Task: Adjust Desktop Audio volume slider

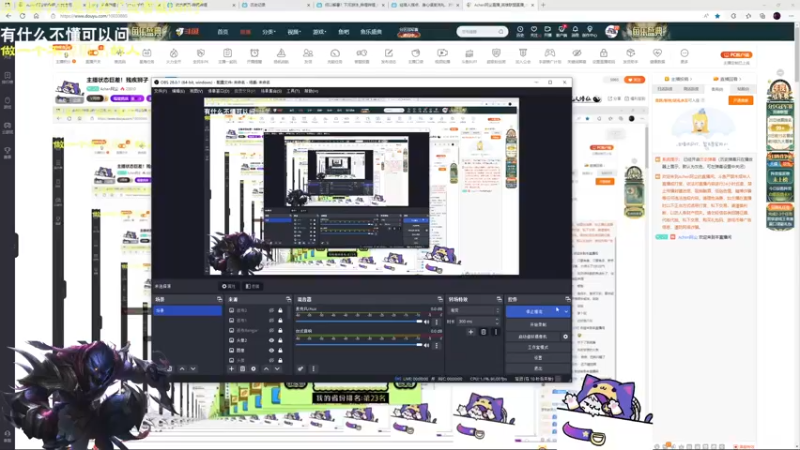Action: (359, 345)
